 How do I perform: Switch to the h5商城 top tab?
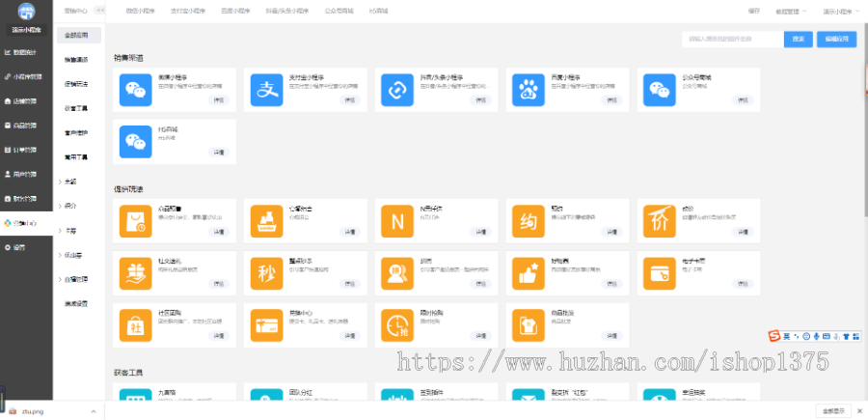pos(379,11)
